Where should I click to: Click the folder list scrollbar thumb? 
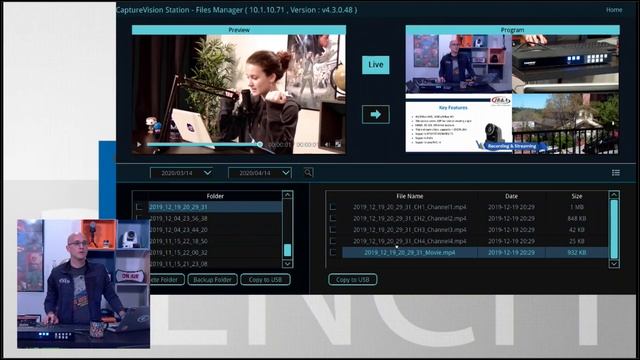pos(287,250)
